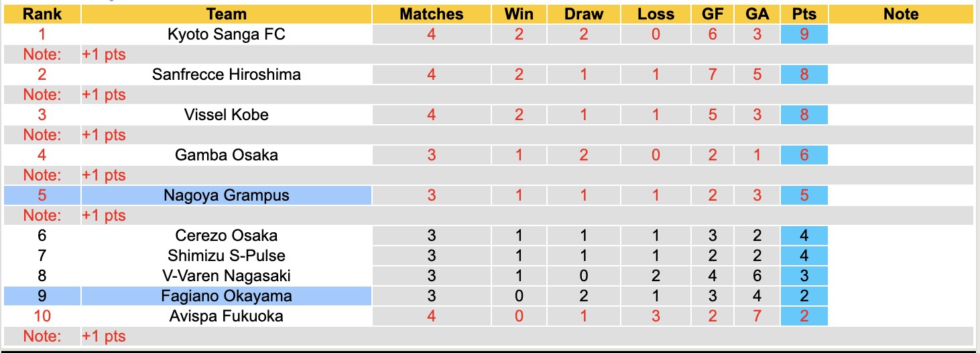
Task: Select the Loss column header
Action: 656,14
